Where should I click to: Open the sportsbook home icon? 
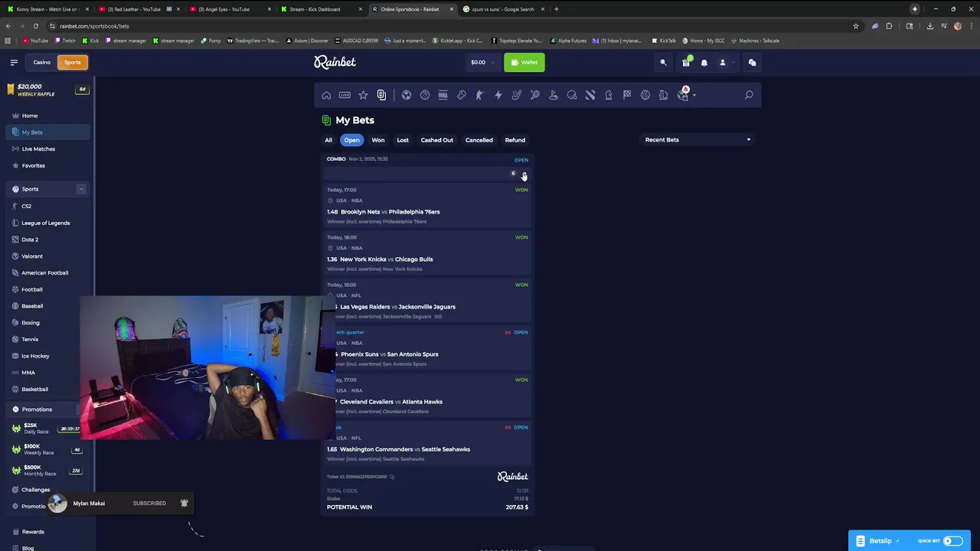(x=326, y=95)
